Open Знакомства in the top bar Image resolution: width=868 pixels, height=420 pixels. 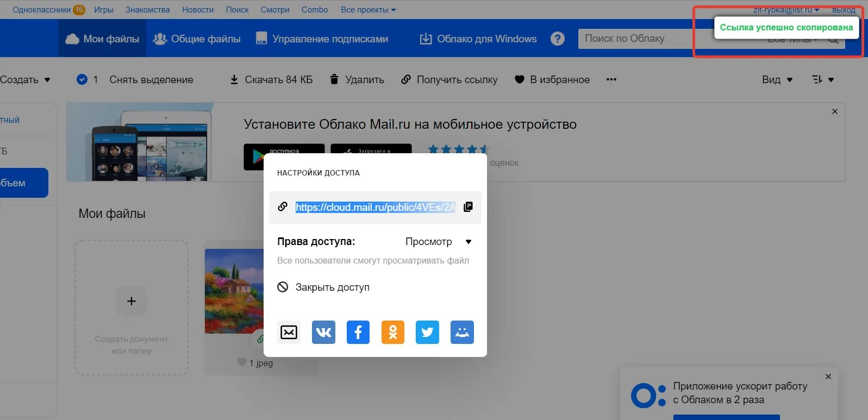tap(147, 10)
